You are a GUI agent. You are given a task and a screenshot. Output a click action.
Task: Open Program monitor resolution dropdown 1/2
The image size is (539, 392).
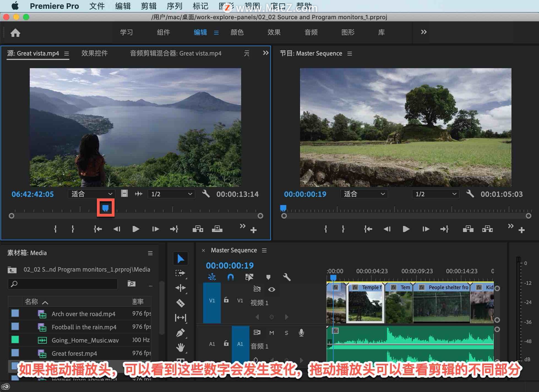435,194
